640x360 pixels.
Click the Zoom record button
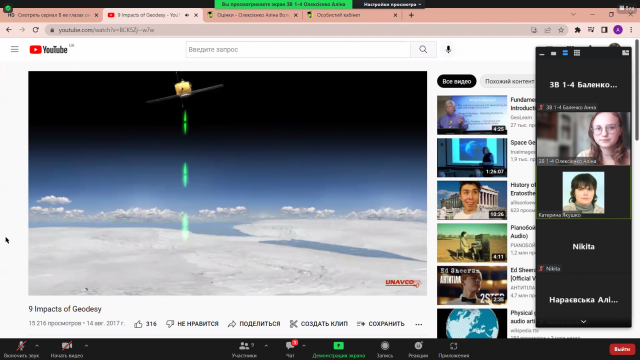point(384,349)
